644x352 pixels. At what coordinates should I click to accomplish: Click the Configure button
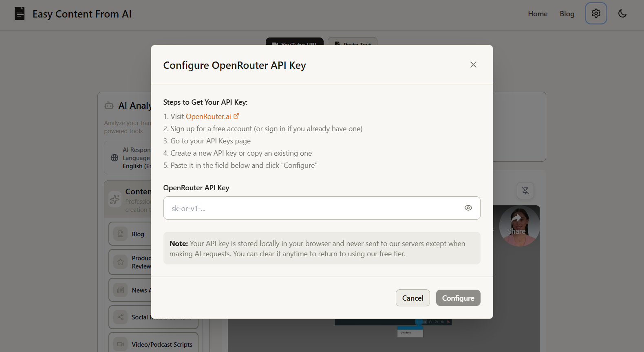pos(458,298)
